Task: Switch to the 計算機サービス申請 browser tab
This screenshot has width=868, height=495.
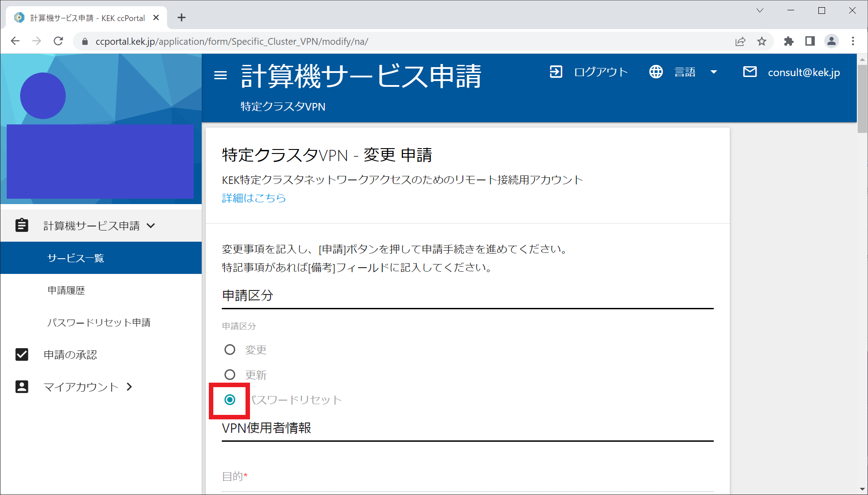Action: [x=87, y=18]
